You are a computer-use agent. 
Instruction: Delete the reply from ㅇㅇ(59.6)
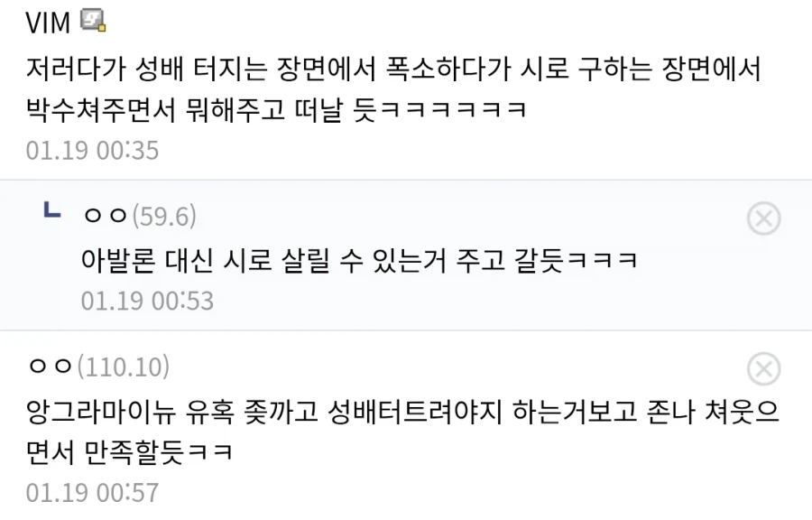764,218
